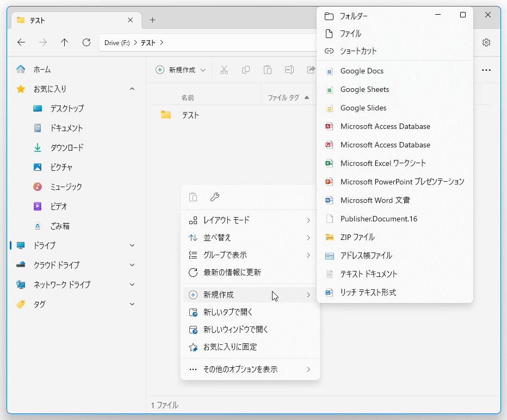Open settings via the gear icon

click(x=486, y=42)
